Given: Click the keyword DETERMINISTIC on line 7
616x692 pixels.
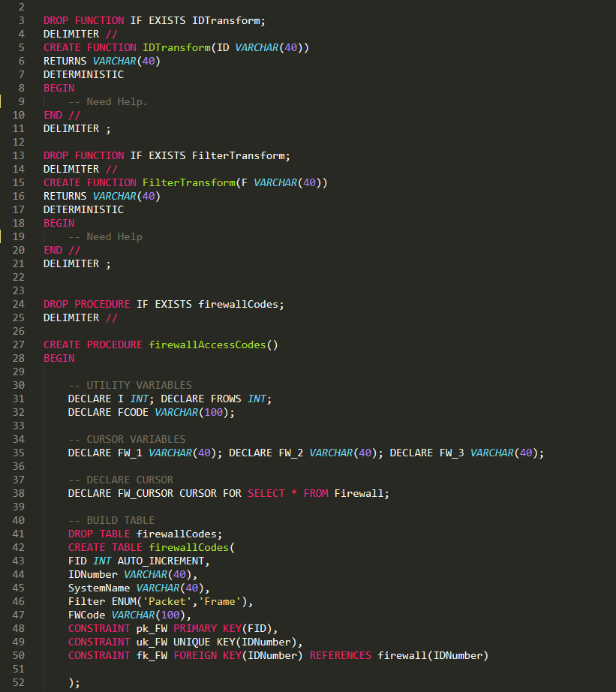Looking at the screenshot, I should [x=83, y=74].
